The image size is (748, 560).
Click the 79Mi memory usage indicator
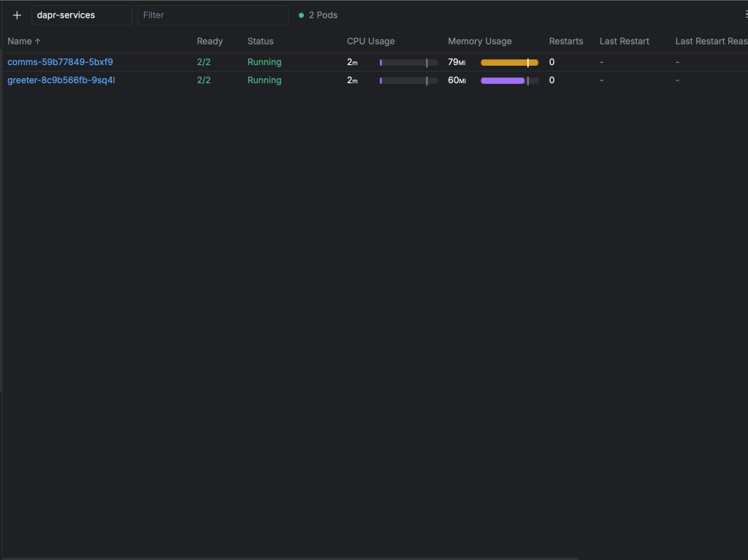(457, 62)
